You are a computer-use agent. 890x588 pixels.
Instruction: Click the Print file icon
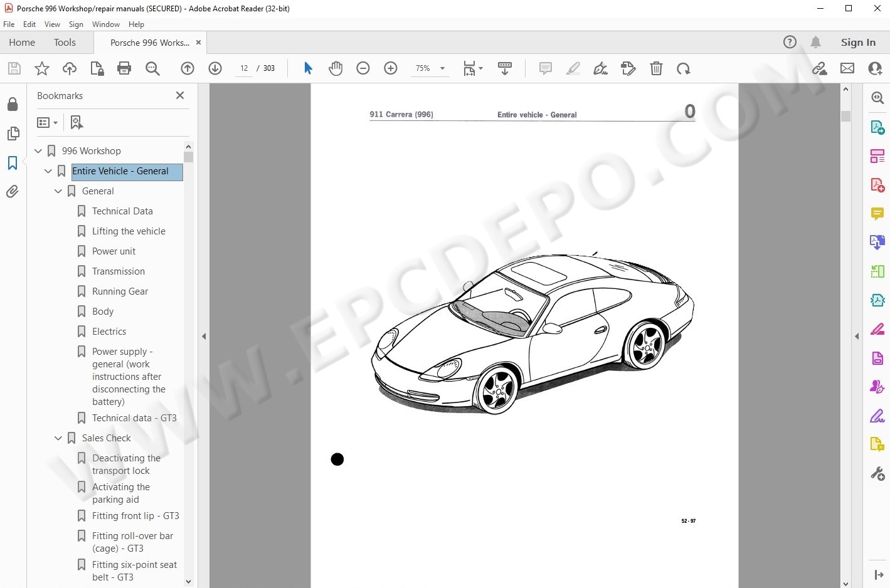(124, 68)
